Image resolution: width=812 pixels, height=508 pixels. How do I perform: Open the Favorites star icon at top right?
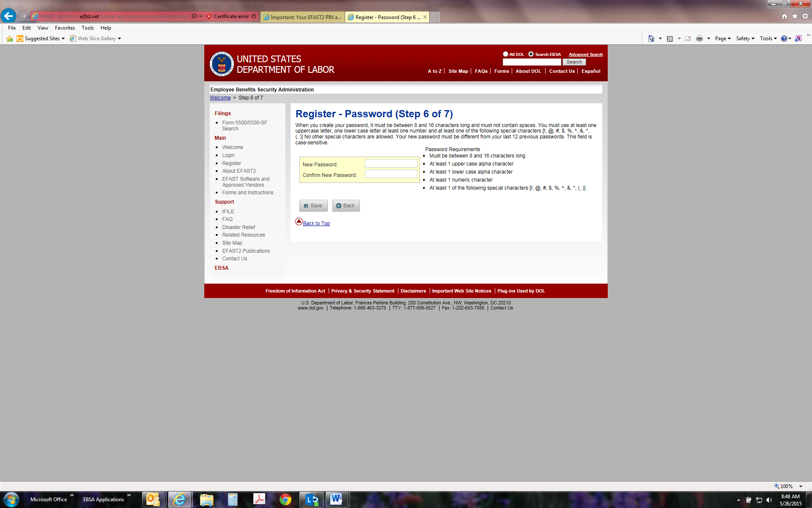point(795,16)
